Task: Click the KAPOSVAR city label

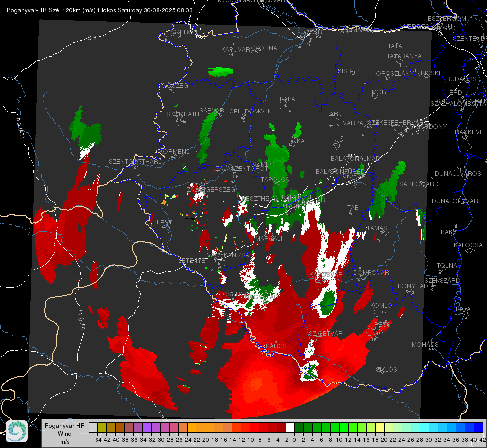Action: 326,274
